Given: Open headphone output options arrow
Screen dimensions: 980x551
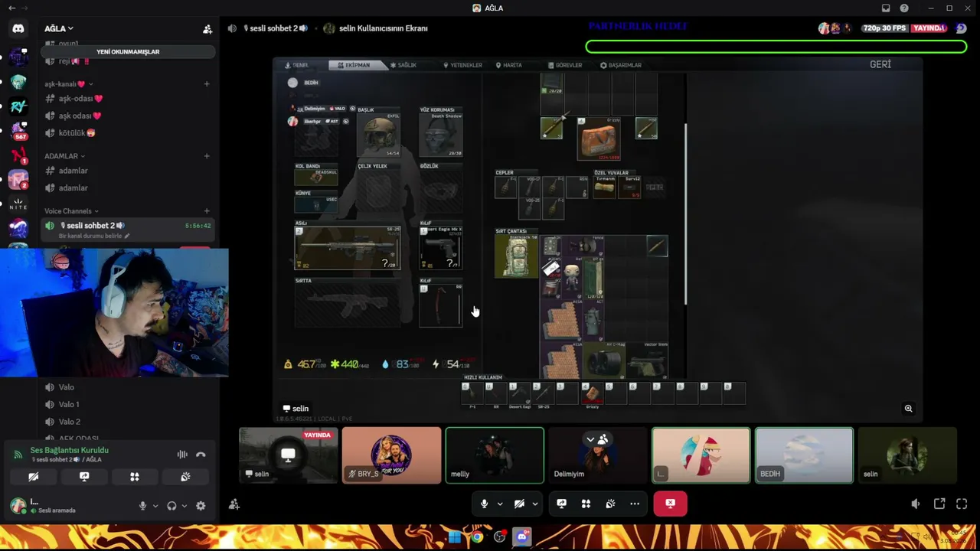Looking at the screenshot, I should 185,506.
